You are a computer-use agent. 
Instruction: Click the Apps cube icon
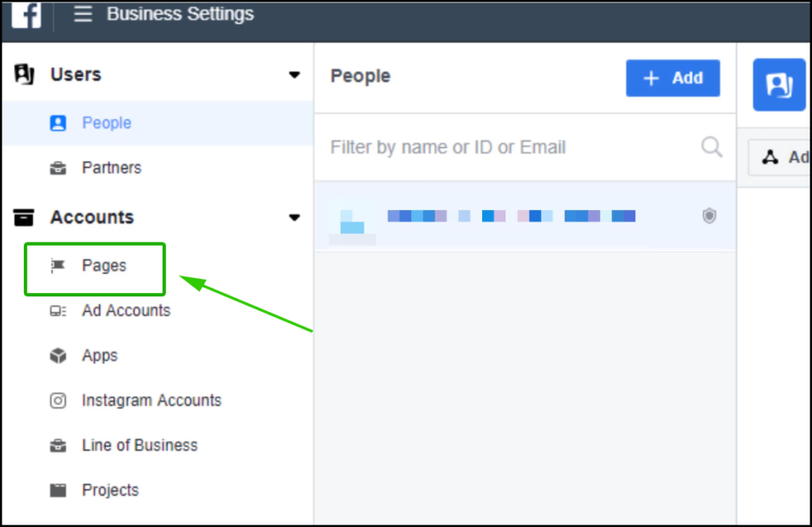[x=58, y=356]
